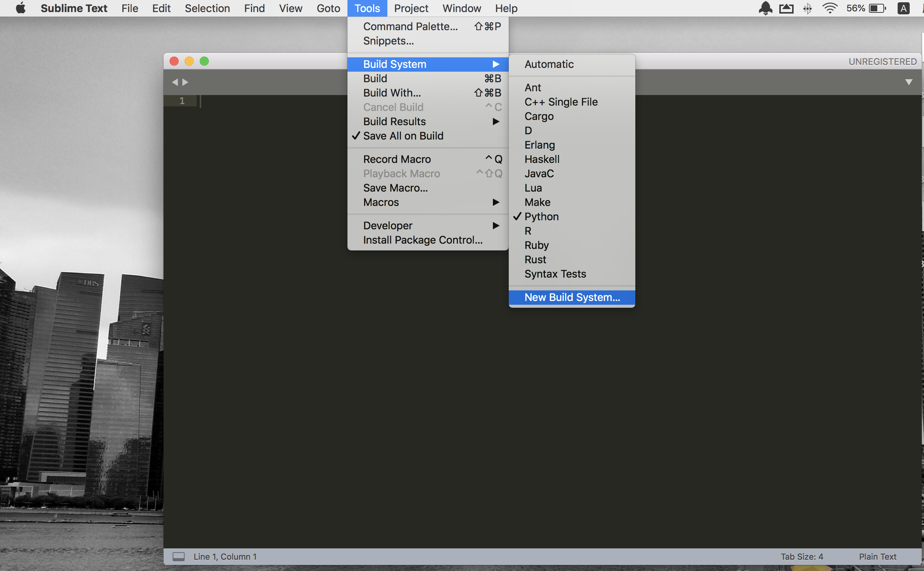The height and width of the screenshot is (571, 924).
Task: Close the Tools menu in menu bar
Action: [x=367, y=8]
